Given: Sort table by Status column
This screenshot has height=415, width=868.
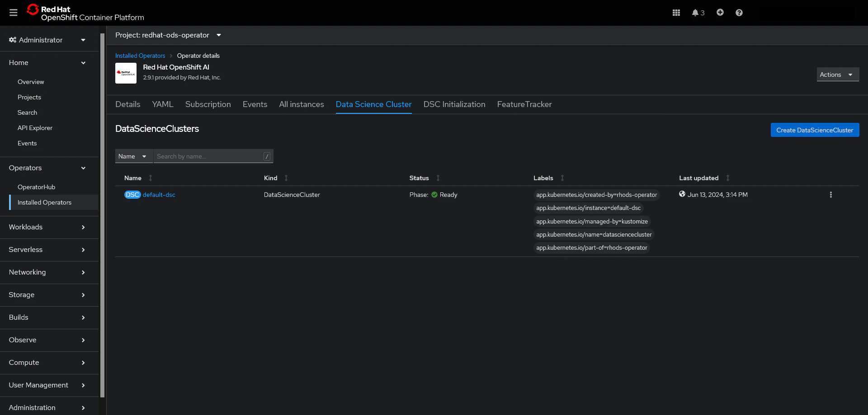Looking at the screenshot, I should coord(425,178).
